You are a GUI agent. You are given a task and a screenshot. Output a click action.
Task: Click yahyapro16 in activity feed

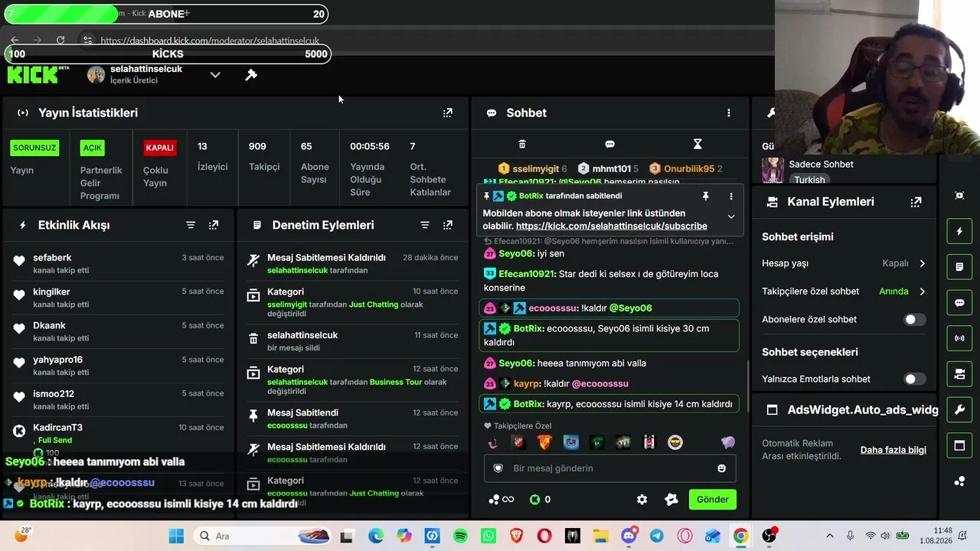click(57, 360)
